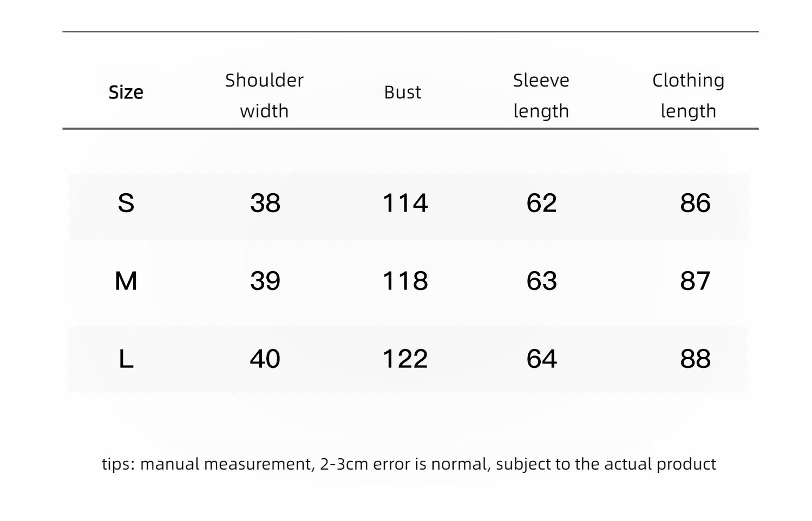Click the Bust column header
812x521 pixels.
click(x=402, y=93)
